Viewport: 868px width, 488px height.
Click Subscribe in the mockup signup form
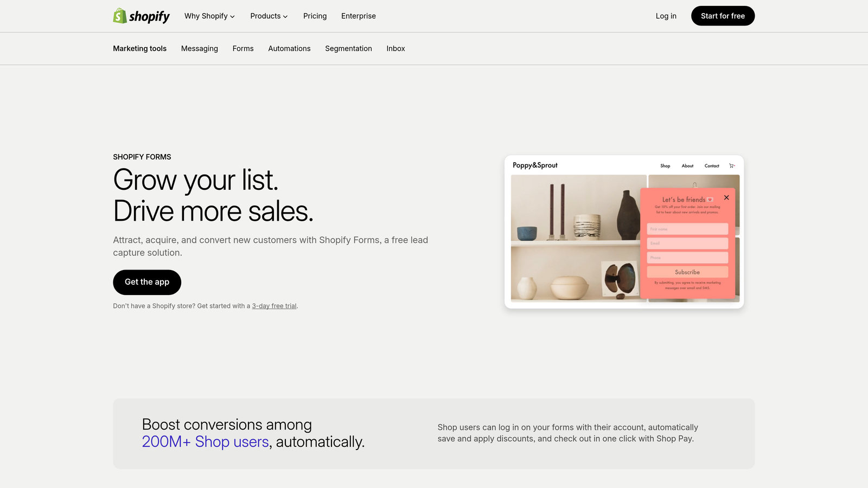pyautogui.click(x=687, y=272)
